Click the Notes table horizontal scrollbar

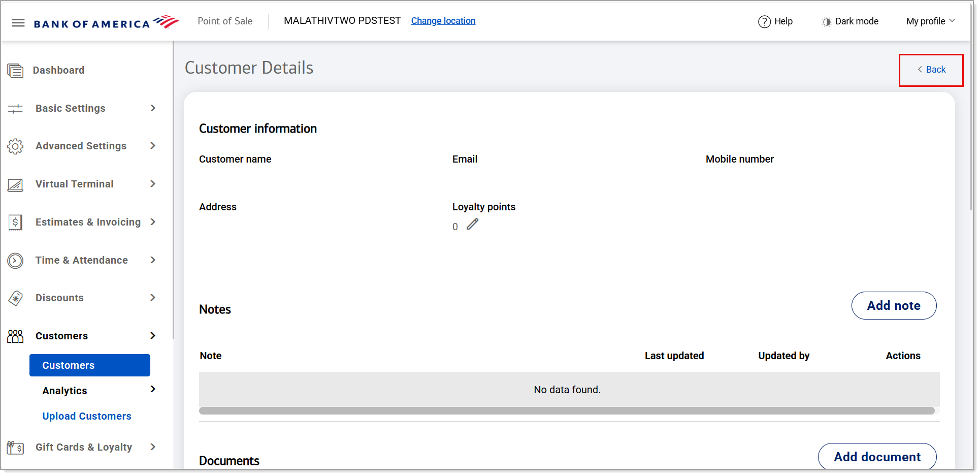click(567, 410)
